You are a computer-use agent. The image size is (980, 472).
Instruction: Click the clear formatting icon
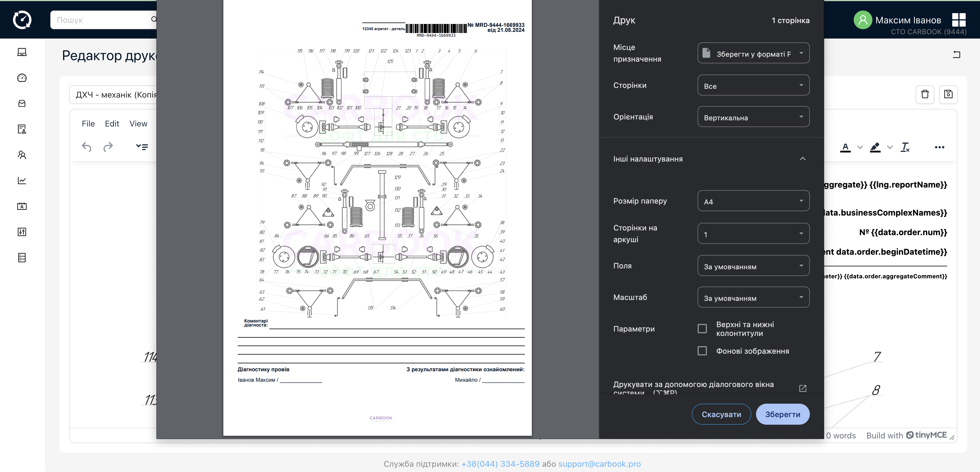(x=905, y=147)
